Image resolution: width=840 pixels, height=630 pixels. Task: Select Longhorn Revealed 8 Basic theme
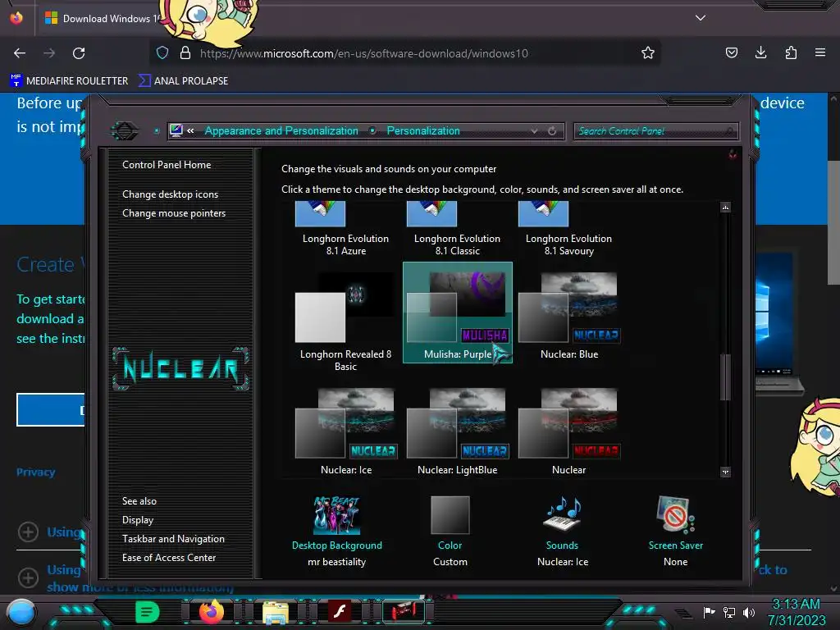tap(346, 322)
